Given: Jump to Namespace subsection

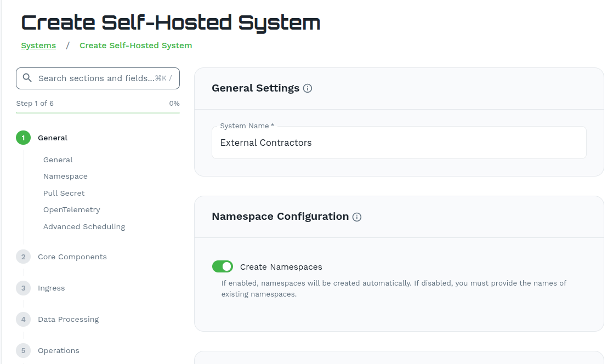Looking at the screenshot, I should tap(65, 177).
